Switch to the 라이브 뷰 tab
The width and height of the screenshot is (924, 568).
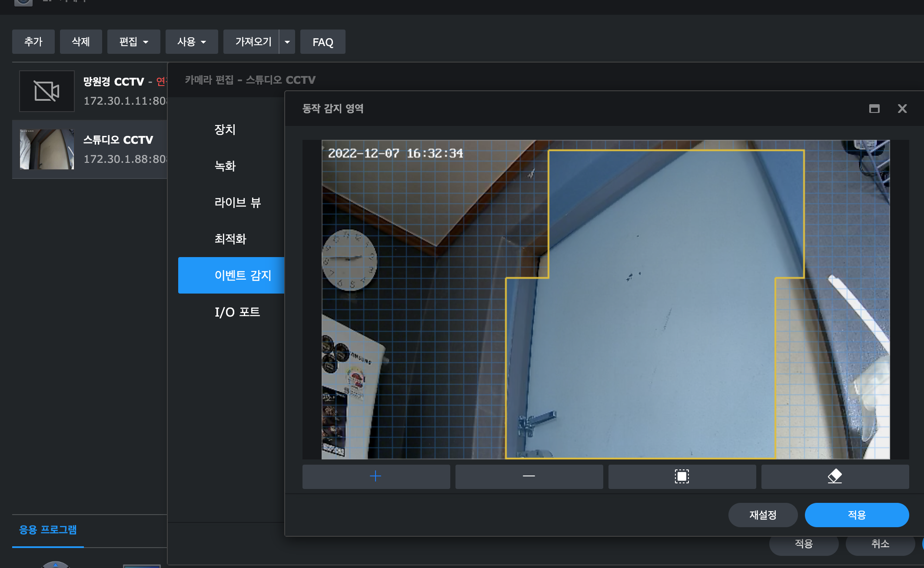[x=237, y=202]
